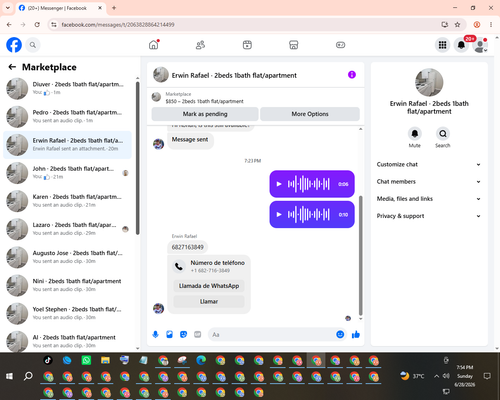The height and width of the screenshot is (400, 500).
Task: Open the GIF picker icon
Action: [198, 334]
